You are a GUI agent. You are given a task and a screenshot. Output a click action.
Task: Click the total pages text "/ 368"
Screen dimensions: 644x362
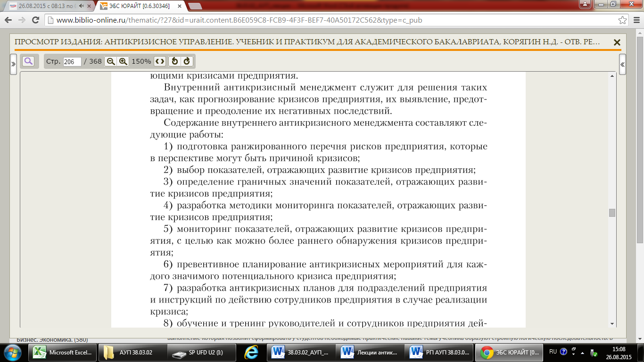point(92,61)
